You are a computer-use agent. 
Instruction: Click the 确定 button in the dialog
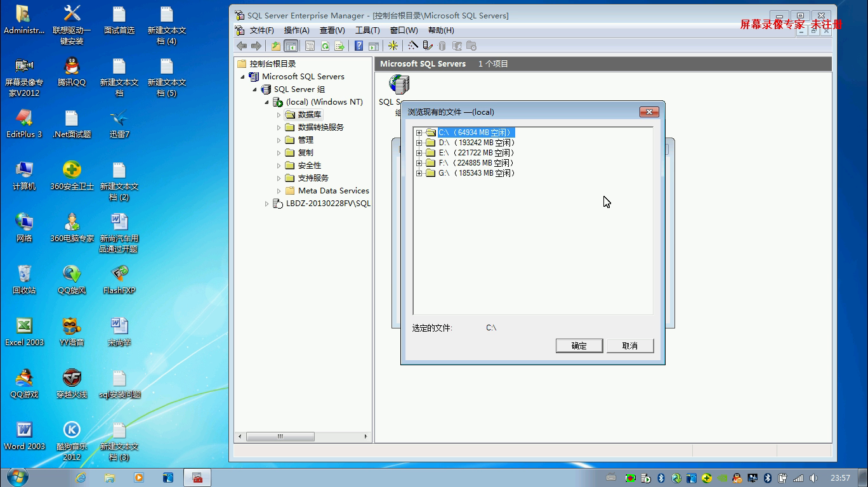tap(579, 346)
